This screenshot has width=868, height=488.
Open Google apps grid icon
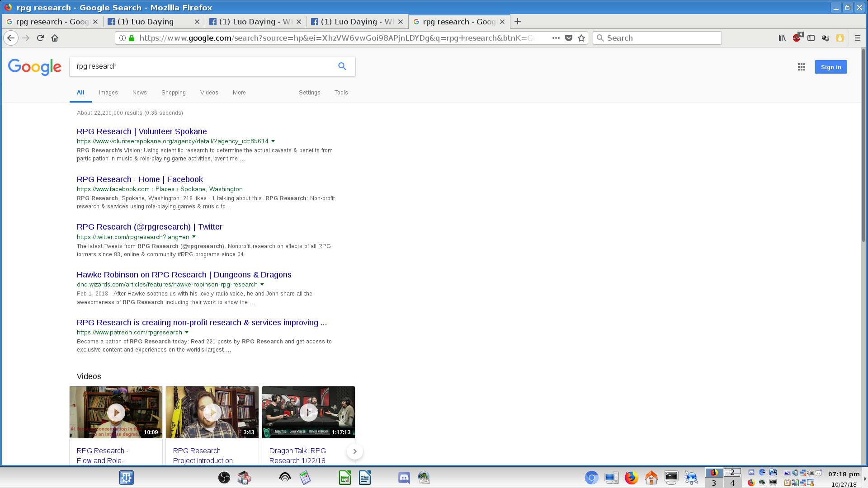pyautogui.click(x=801, y=67)
